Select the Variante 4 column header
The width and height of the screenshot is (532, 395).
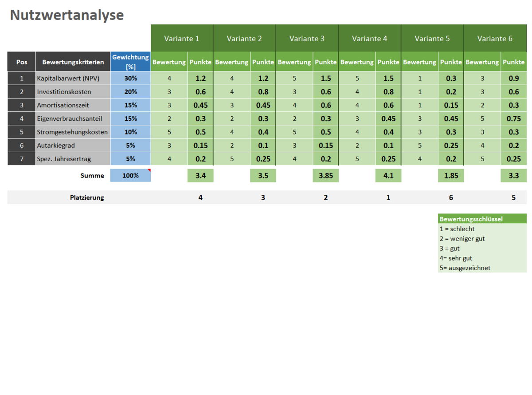point(369,38)
